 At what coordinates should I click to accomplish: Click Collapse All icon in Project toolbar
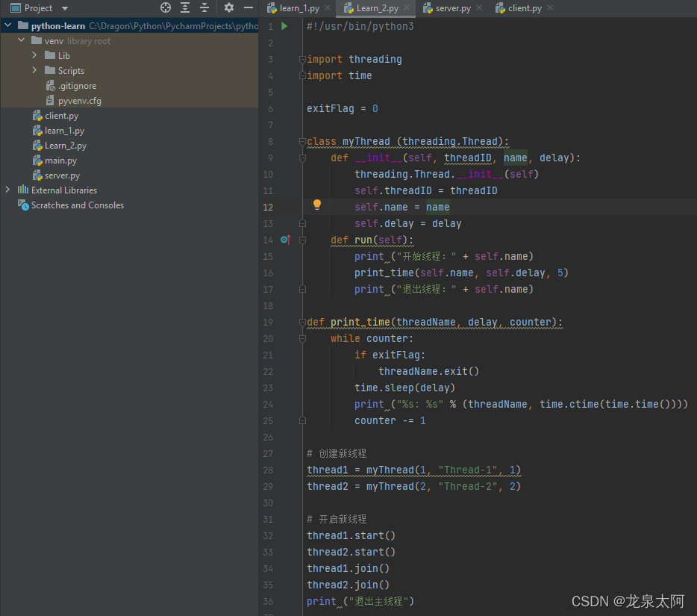pyautogui.click(x=204, y=7)
